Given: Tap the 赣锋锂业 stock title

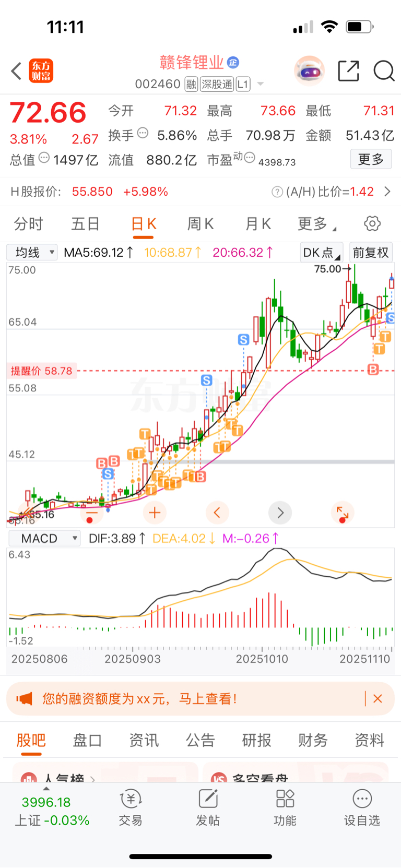Looking at the screenshot, I should (192, 63).
